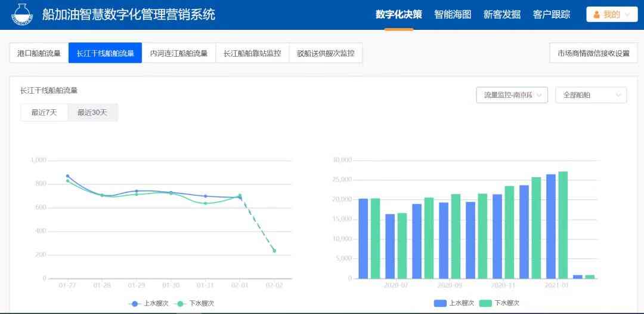
Task: Click the blue 上水艘次 legend marker in line chart
Action: point(135,303)
